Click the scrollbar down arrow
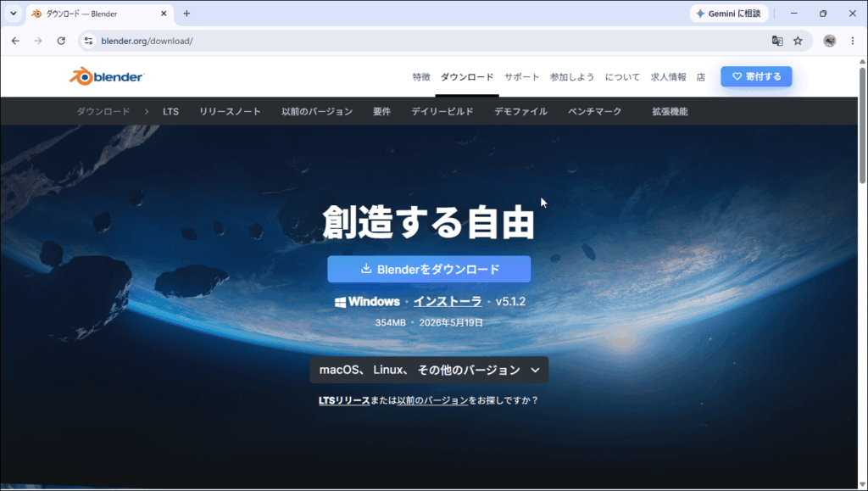868x491 pixels. (x=862, y=485)
